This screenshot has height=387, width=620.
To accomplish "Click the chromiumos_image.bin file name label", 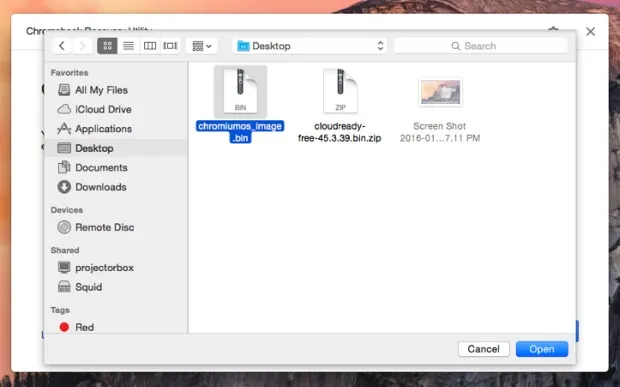I will tap(240, 132).
